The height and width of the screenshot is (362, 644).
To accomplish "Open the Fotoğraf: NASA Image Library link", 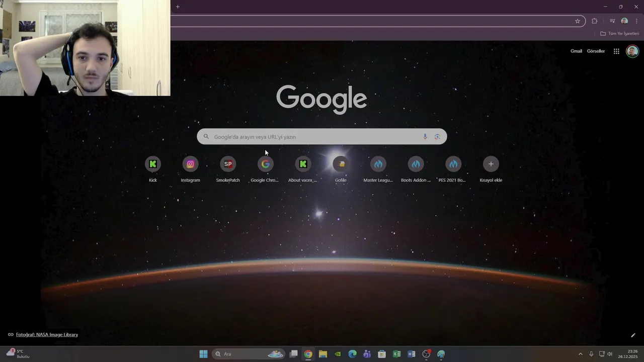I will (47, 335).
